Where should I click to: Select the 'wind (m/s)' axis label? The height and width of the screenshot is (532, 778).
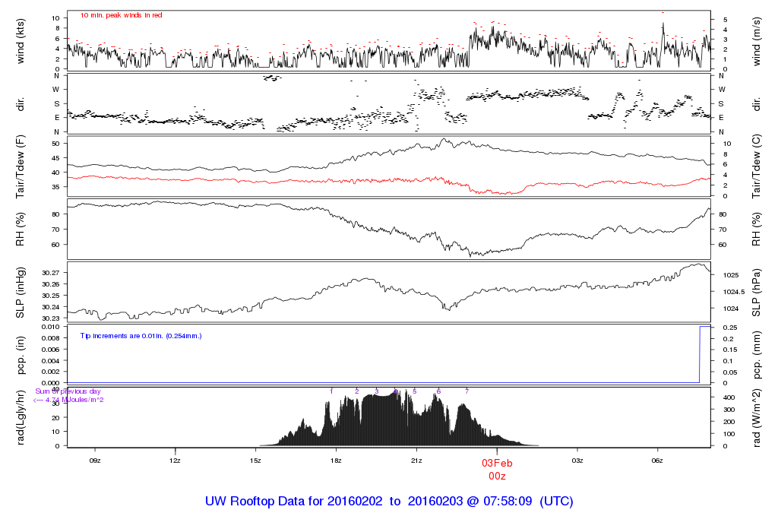pos(757,41)
